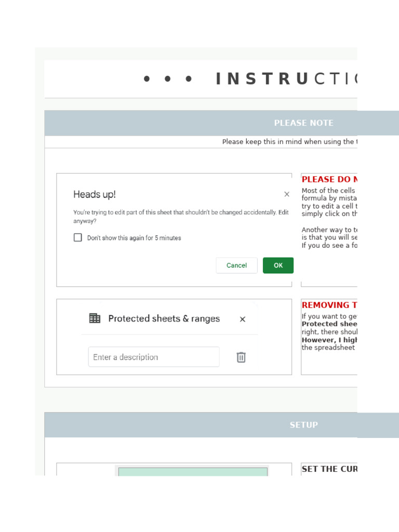This screenshot has height=532, width=399.
Task: Click the red REMOVING heading
Action: (x=329, y=305)
